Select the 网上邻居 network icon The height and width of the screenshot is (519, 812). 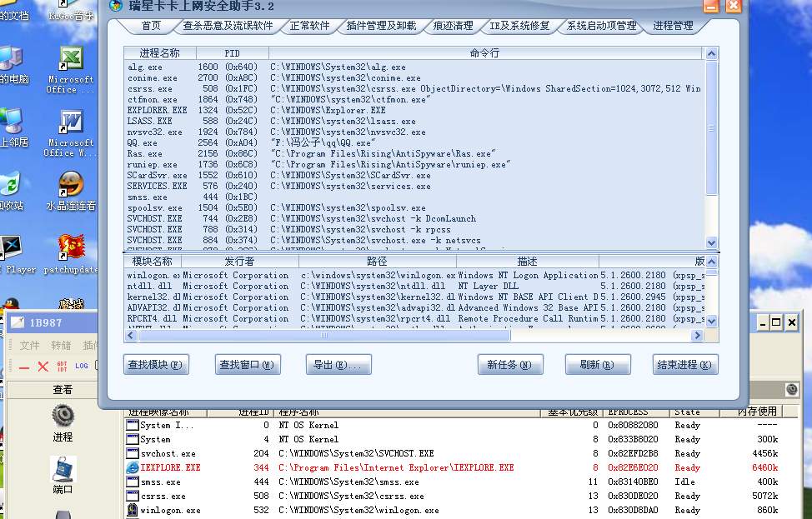(x=12, y=127)
